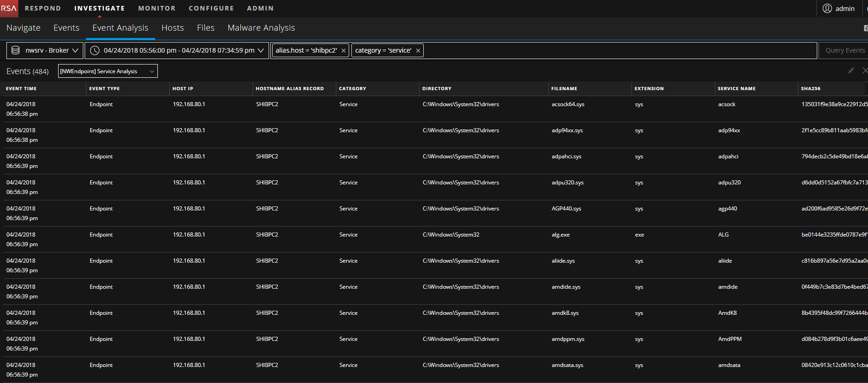Open the time range dropdown chevron
868x383 pixels.
(261, 50)
